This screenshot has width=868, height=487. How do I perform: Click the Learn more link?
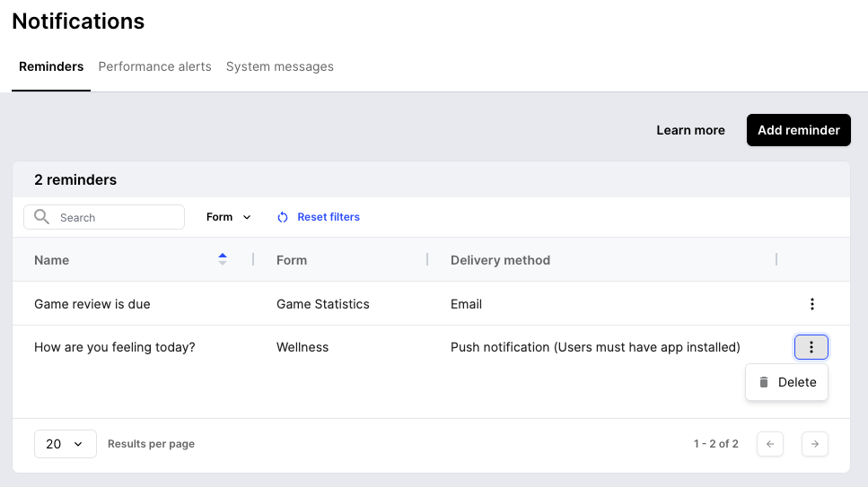[x=690, y=130]
